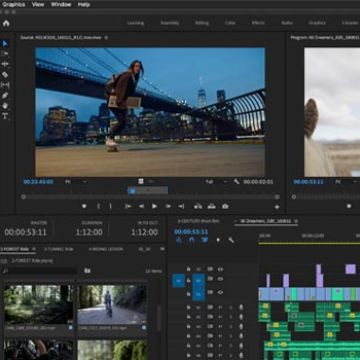Switch to the Effects workspace
Screen dimensions: 360x360
pos(258,23)
